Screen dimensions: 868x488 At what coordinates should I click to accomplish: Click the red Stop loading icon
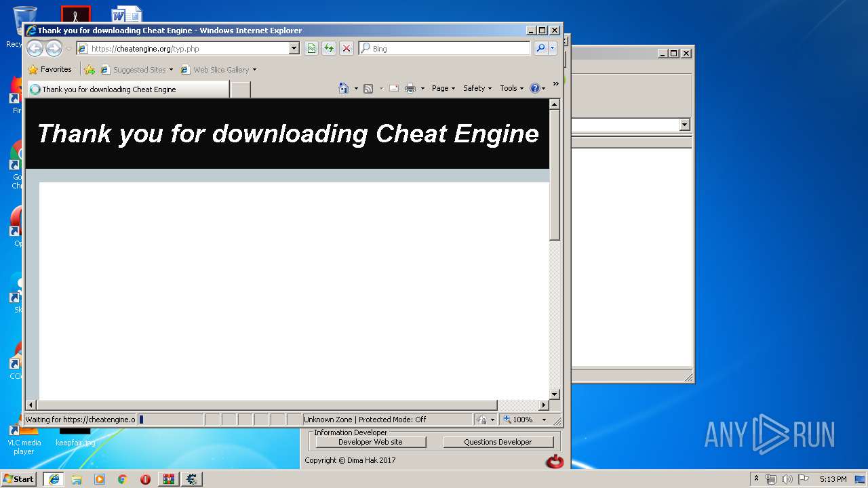pyautogui.click(x=346, y=48)
